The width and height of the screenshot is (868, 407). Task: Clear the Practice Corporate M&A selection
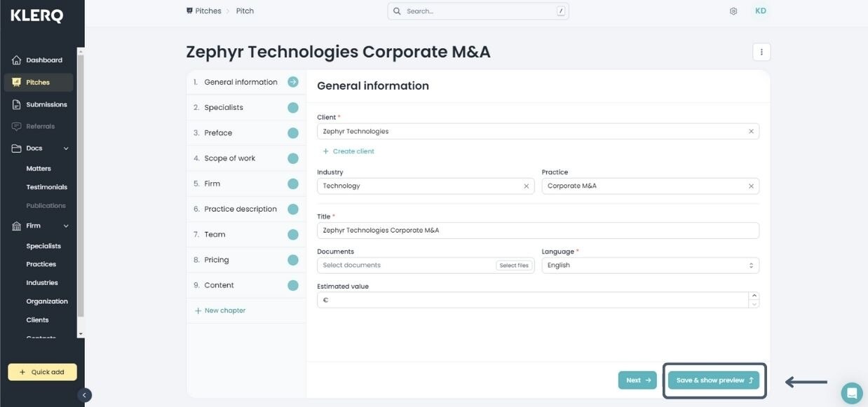[x=751, y=186]
